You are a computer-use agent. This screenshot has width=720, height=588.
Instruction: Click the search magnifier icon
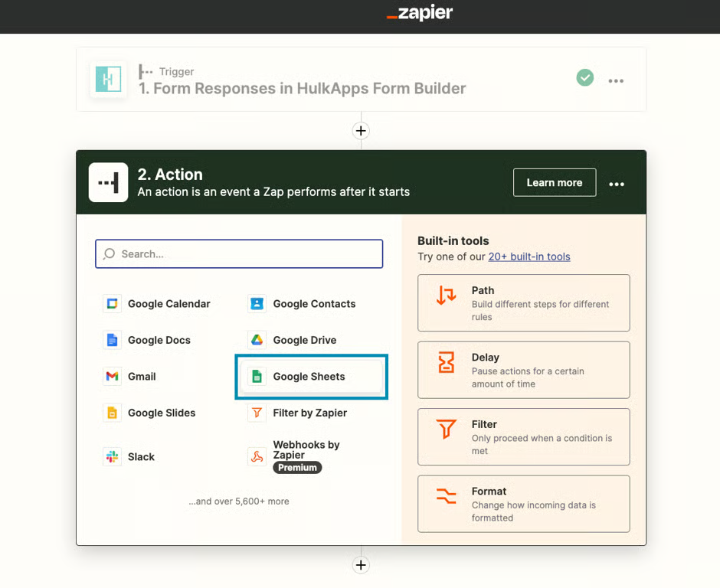109,254
